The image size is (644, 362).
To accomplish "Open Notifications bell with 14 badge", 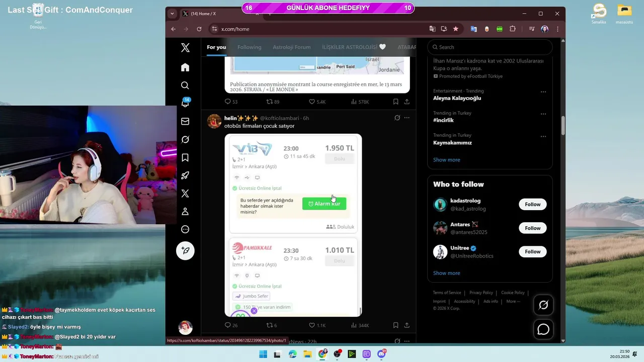I will click(185, 103).
